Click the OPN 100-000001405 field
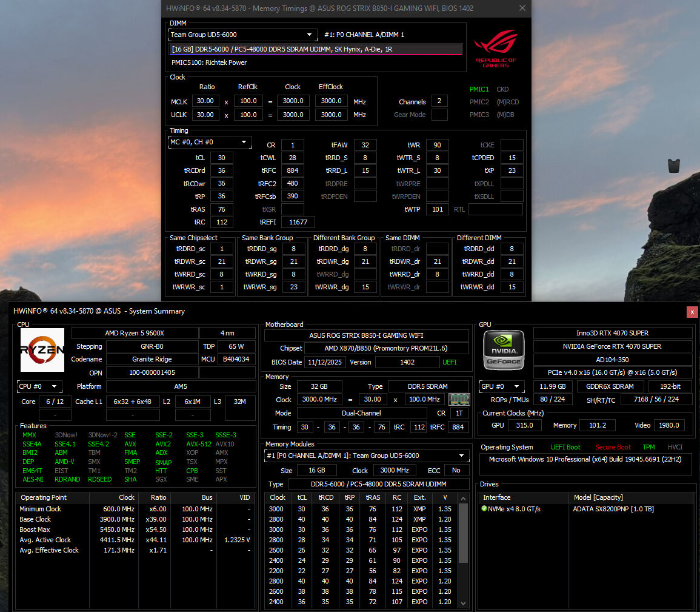The height and width of the screenshot is (612, 700). [x=152, y=372]
